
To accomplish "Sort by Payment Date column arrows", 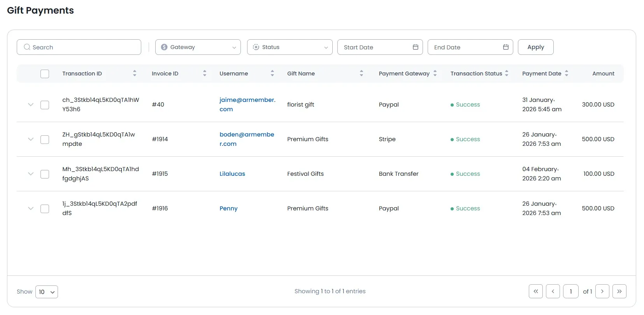I will pyautogui.click(x=567, y=73).
